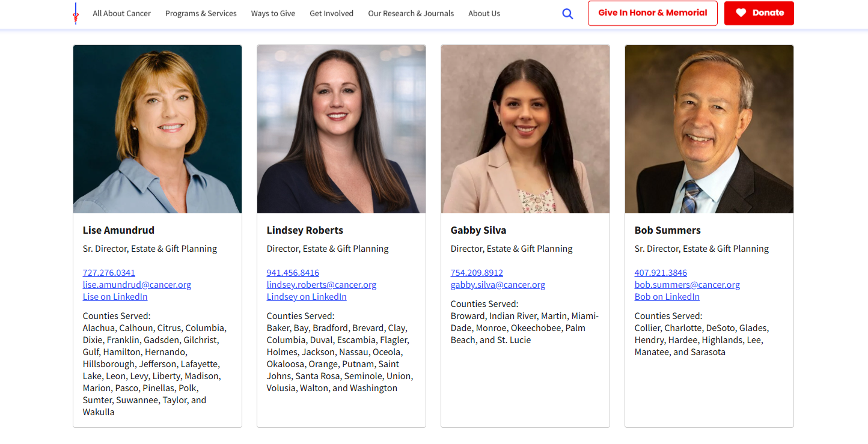Open the search magnifier icon
Image resolution: width=868 pixels, height=444 pixels.
(567, 14)
